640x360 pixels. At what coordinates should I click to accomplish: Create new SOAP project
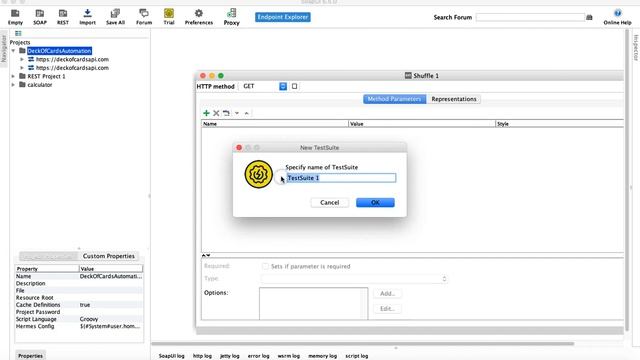pyautogui.click(x=40, y=17)
